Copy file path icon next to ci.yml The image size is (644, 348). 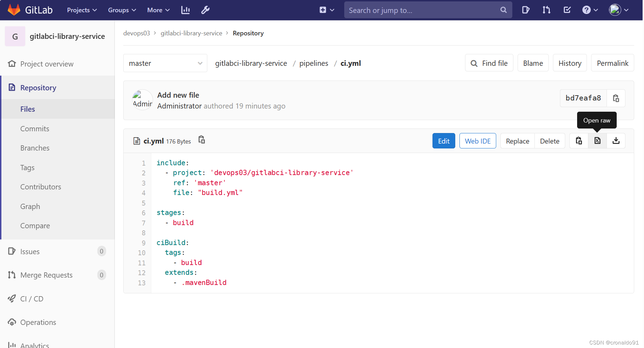pyautogui.click(x=202, y=140)
